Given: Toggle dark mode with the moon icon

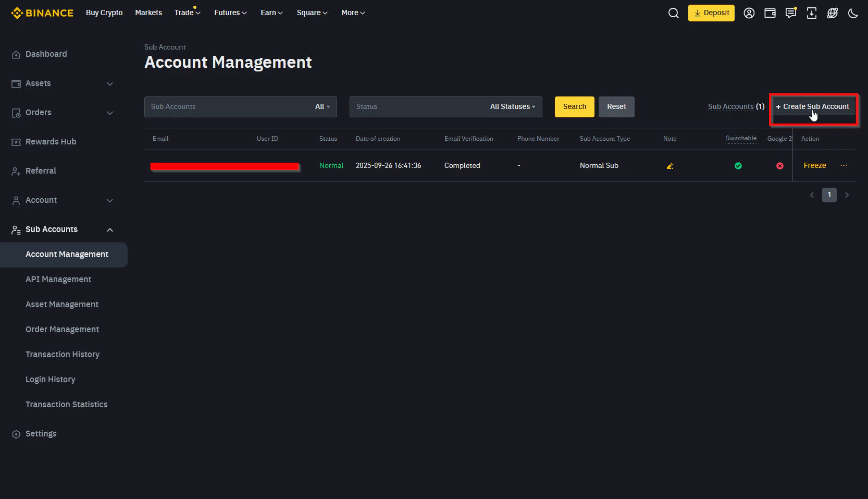Looking at the screenshot, I should pos(852,13).
